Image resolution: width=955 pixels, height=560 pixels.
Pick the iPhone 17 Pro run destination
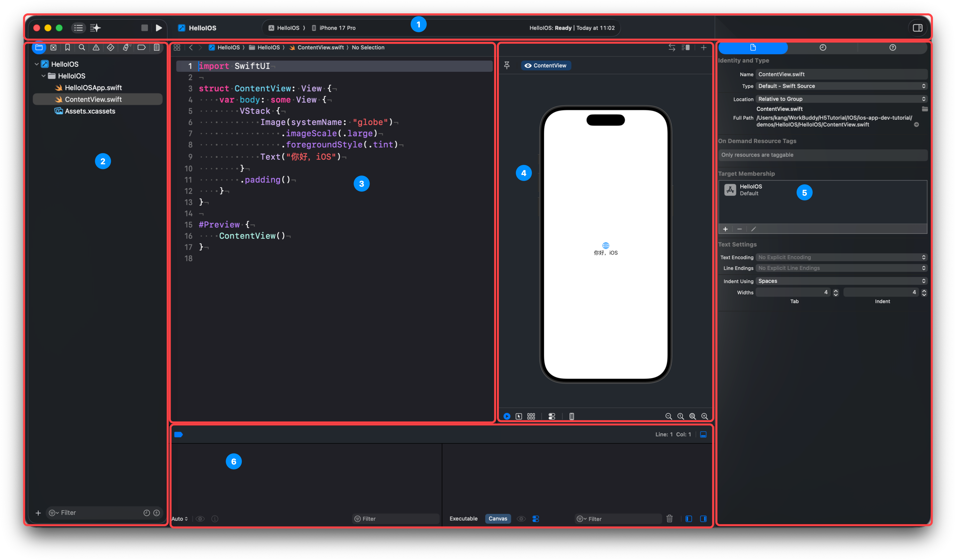(x=334, y=28)
